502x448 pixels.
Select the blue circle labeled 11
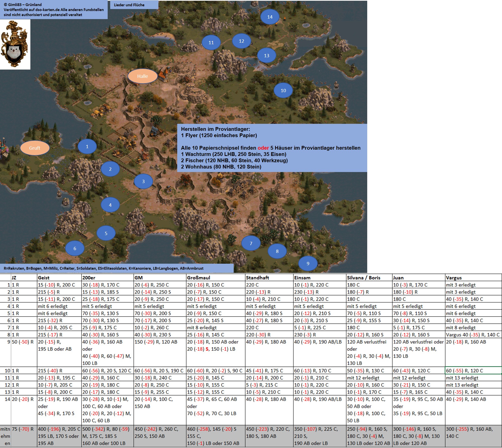click(211, 42)
